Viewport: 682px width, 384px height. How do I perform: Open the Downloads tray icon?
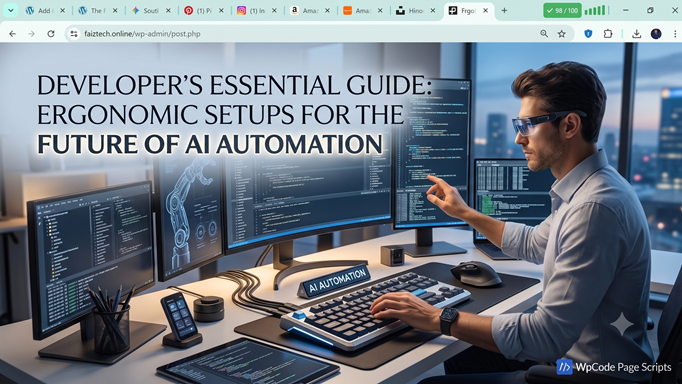point(636,33)
